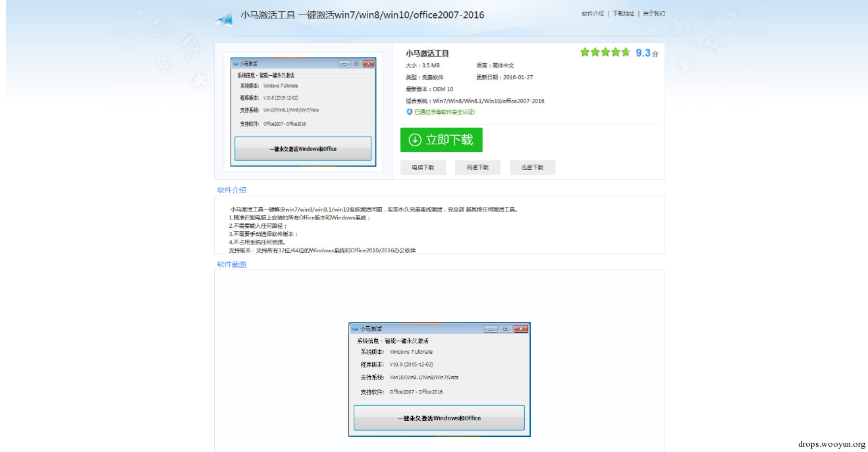The image size is (868, 452).
Task: Click the large screenshot image below 软件截图
Action: tap(439, 379)
